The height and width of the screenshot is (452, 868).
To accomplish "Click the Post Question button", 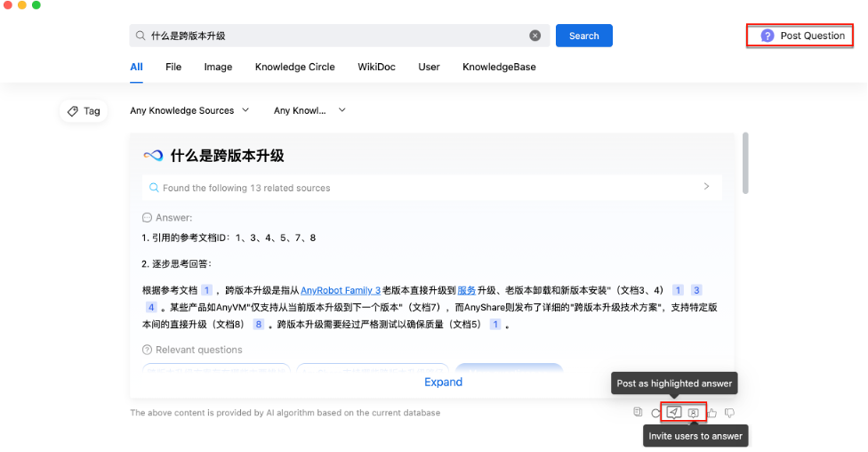I will coord(801,36).
